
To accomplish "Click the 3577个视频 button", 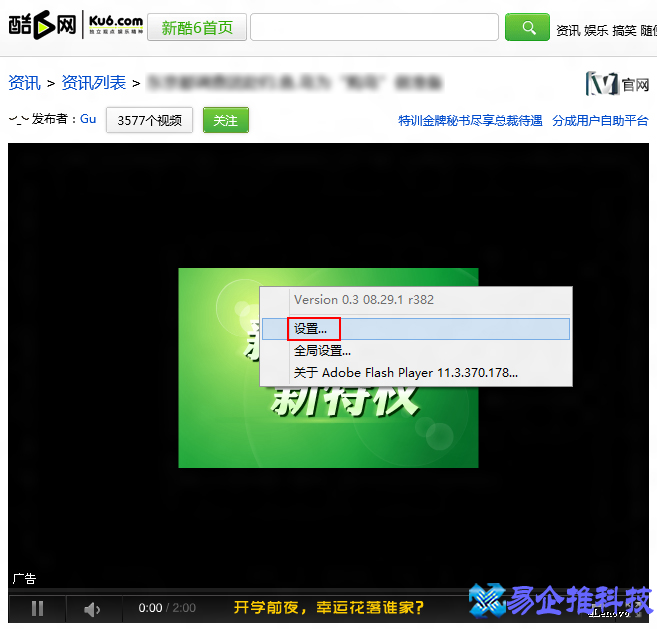I will pos(150,120).
